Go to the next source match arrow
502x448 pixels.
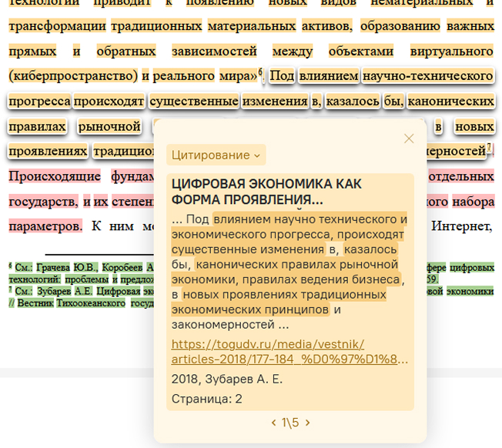point(308,423)
